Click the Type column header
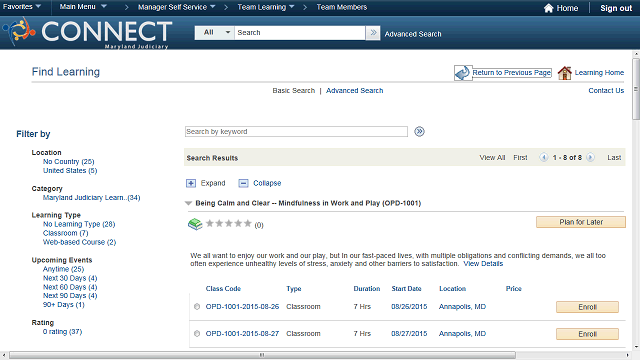 click(x=293, y=289)
